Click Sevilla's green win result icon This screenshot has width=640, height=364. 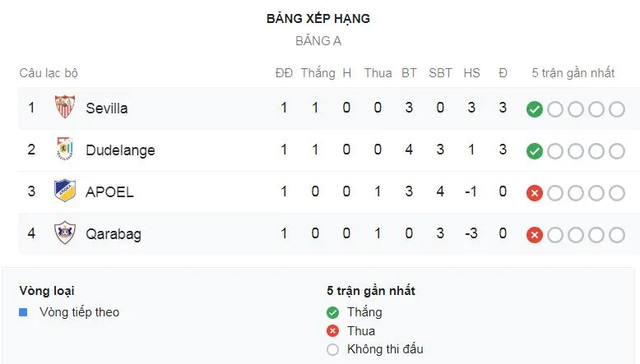[535, 108]
